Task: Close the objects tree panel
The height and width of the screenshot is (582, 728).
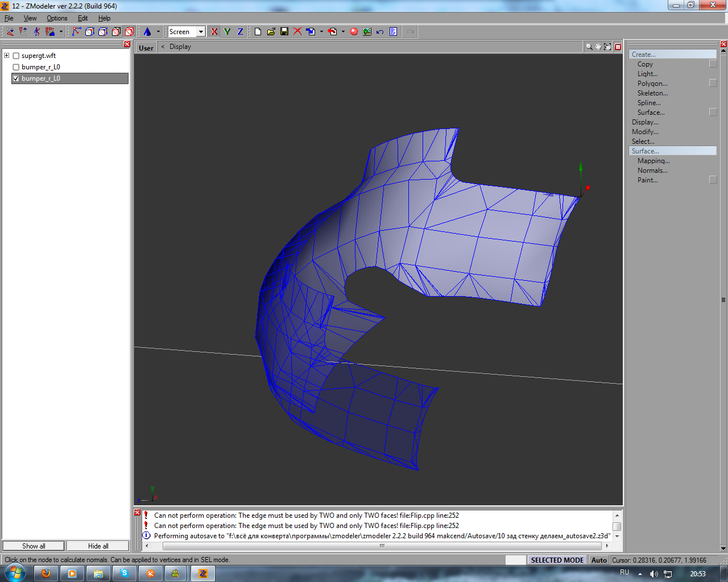Action: pyautogui.click(x=127, y=44)
